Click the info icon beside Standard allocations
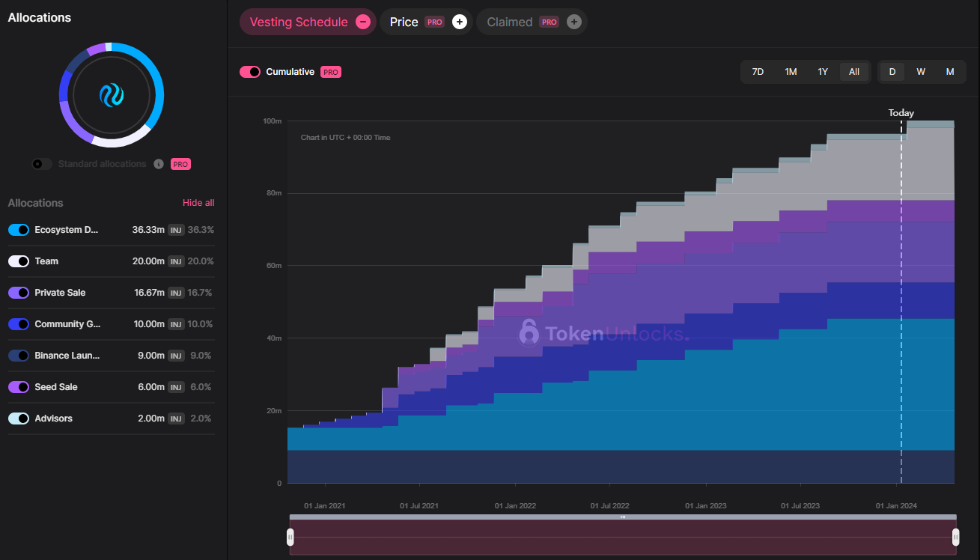 [x=159, y=164]
